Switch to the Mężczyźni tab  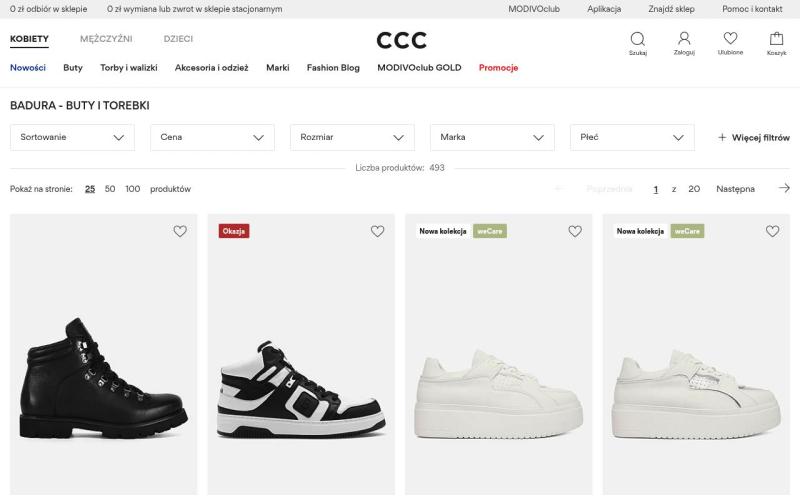pyautogui.click(x=106, y=39)
